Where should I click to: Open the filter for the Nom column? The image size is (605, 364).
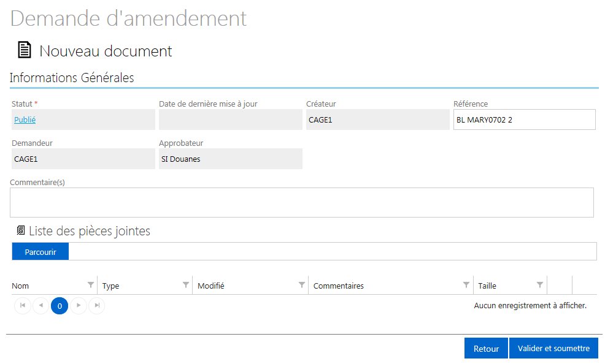[91, 285]
